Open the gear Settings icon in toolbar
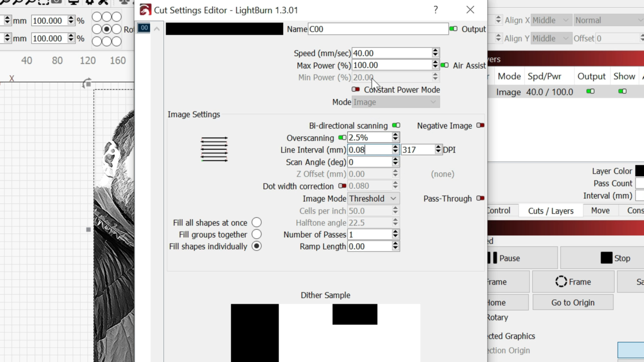The width and height of the screenshot is (644, 362). (x=89, y=2)
